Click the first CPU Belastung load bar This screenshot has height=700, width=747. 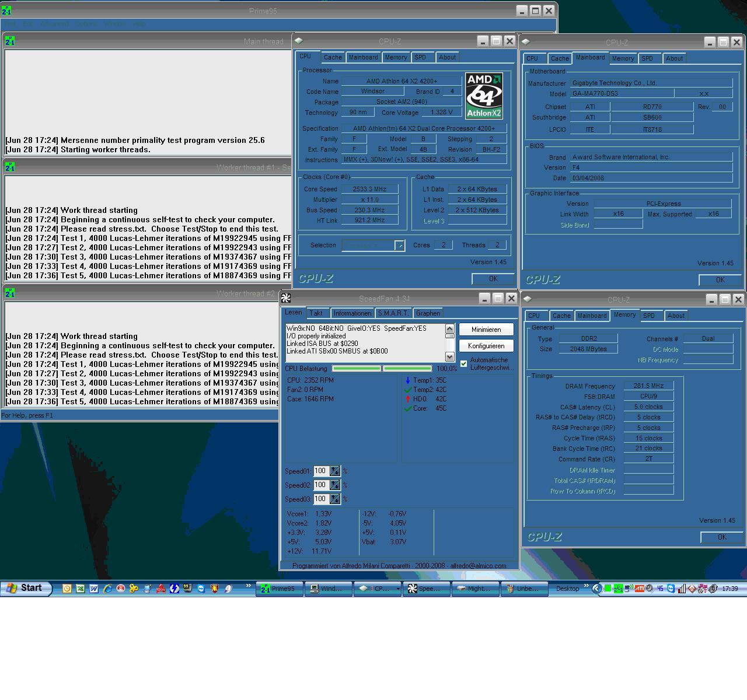[x=357, y=369]
